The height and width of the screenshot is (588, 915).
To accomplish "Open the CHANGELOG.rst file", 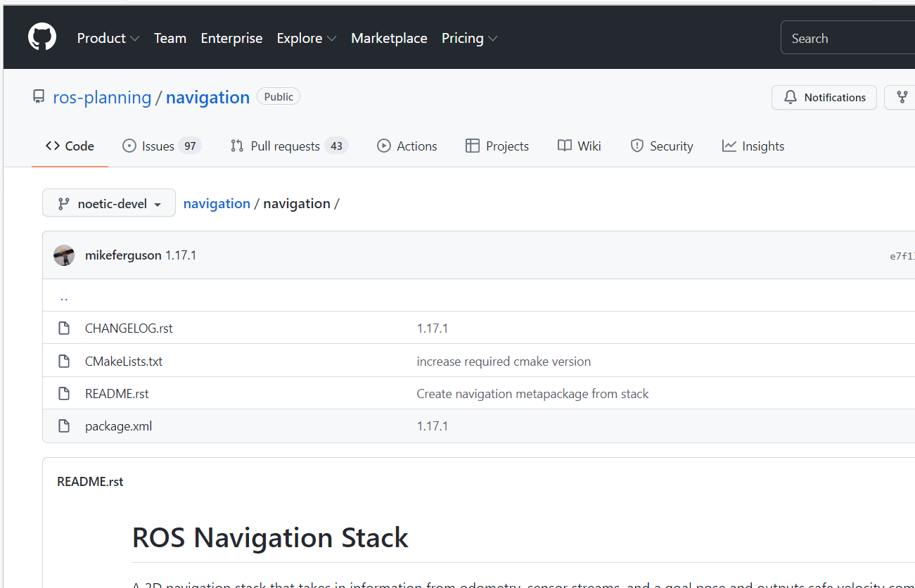I will 129,328.
